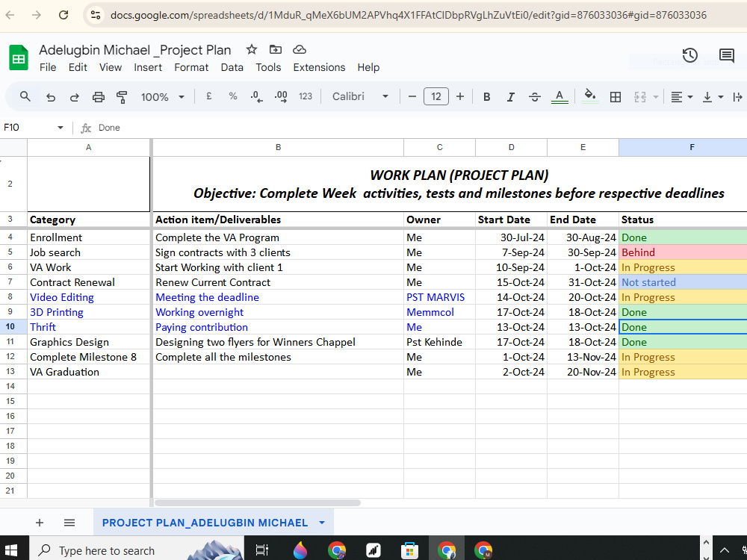The height and width of the screenshot is (560, 747).
Task: Click the Move to folder icon
Action: 276,49
